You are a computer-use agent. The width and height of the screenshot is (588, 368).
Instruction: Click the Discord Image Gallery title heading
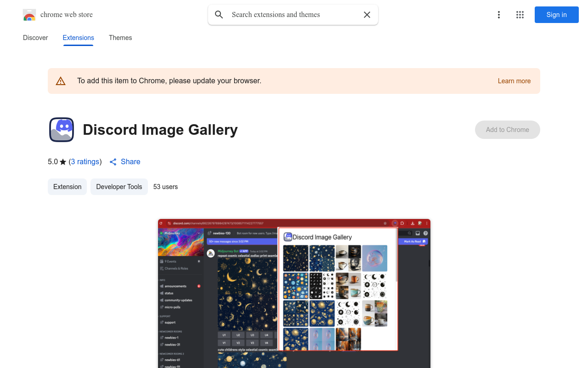click(160, 130)
